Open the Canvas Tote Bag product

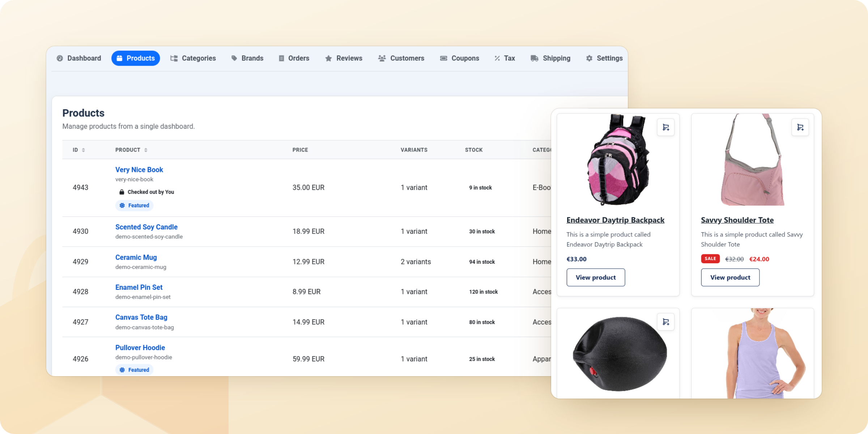coord(141,318)
